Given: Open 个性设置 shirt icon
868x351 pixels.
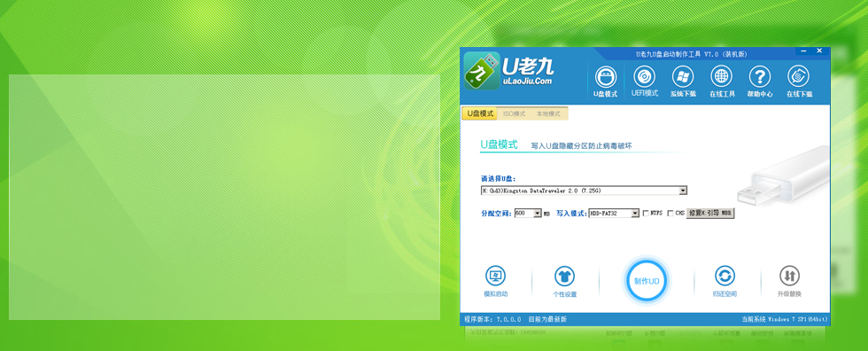Looking at the screenshot, I should point(565,276).
